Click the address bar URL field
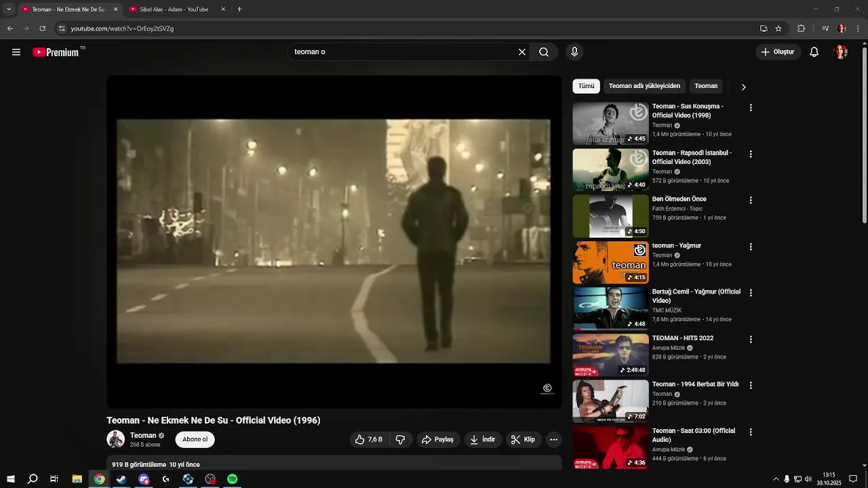 point(407,28)
